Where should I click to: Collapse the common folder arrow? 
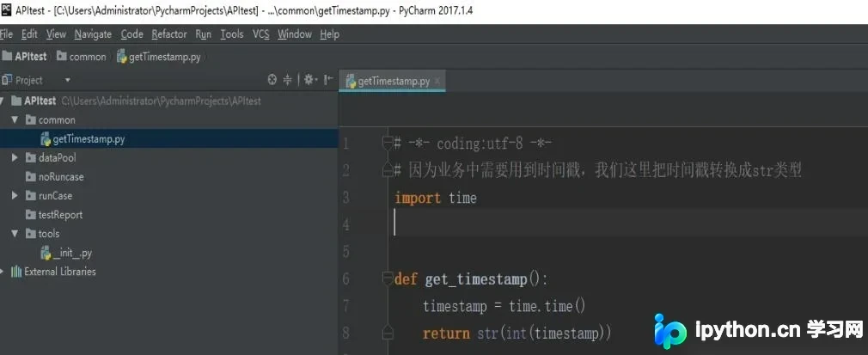[x=15, y=119]
